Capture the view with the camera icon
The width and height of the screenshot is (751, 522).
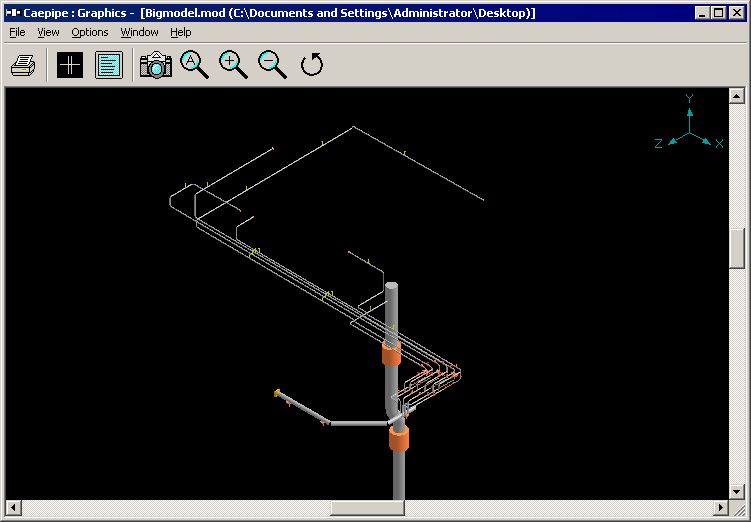tap(156, 65)
